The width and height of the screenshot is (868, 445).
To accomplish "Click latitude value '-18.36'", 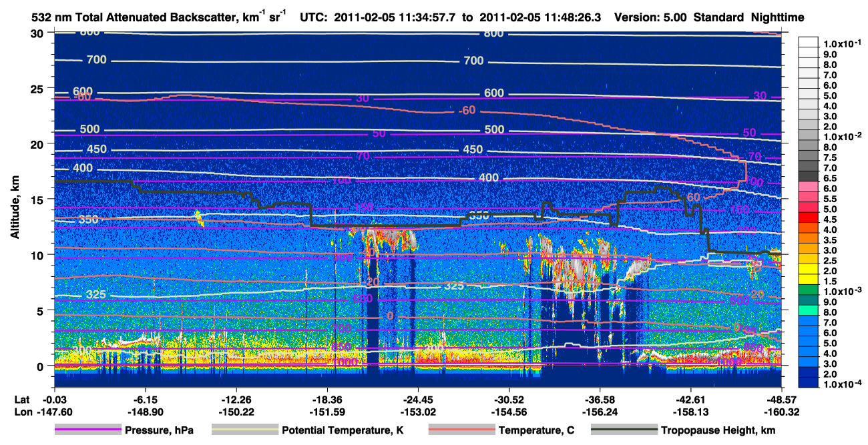I will [327, 399].
